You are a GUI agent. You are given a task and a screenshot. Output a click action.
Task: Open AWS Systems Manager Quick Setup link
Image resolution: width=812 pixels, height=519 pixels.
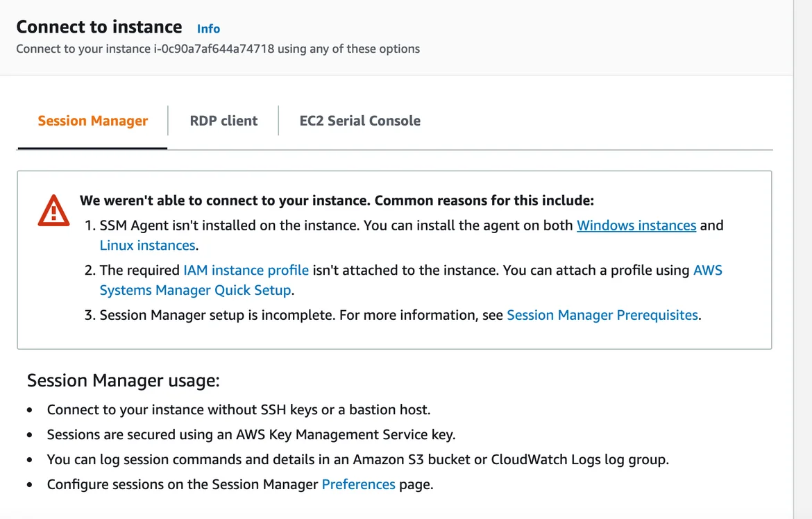[x=195, y=290]
